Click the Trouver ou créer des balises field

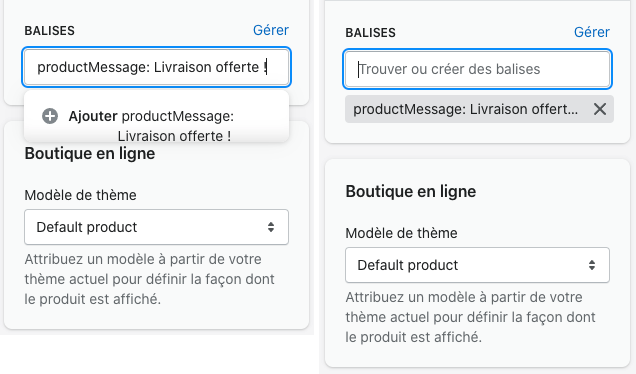pos(477,69)
